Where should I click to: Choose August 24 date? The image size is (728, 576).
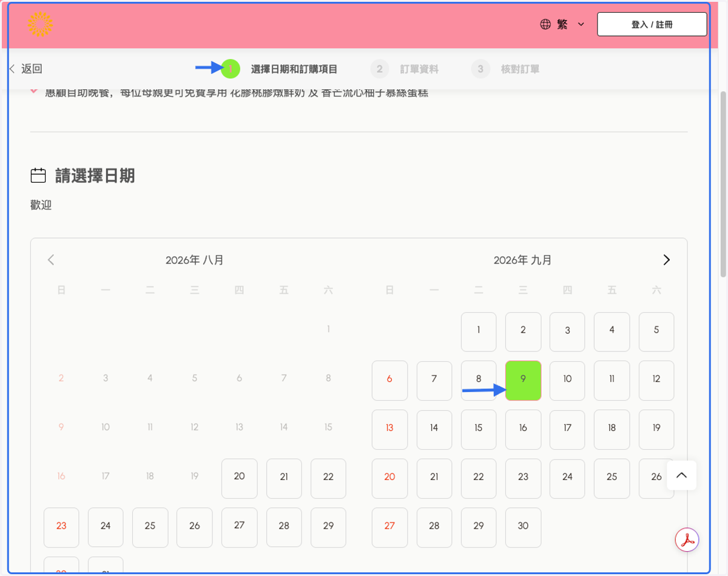[x=106, y=527]
